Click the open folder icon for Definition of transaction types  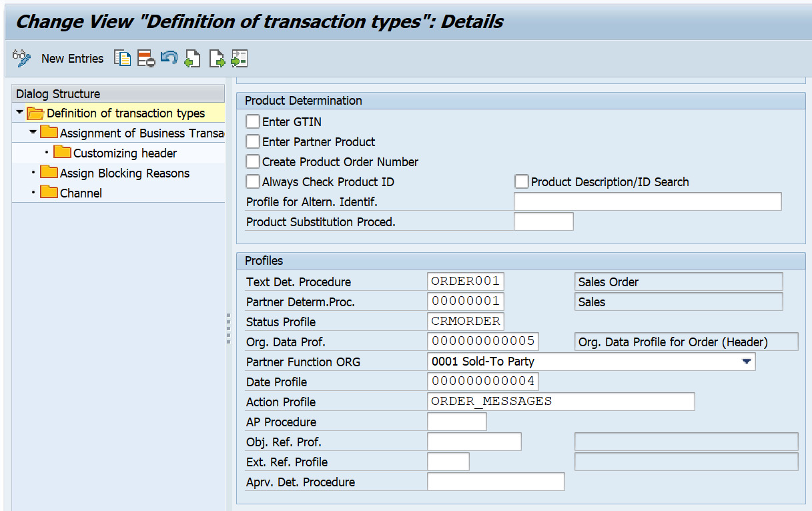[35, 113]
